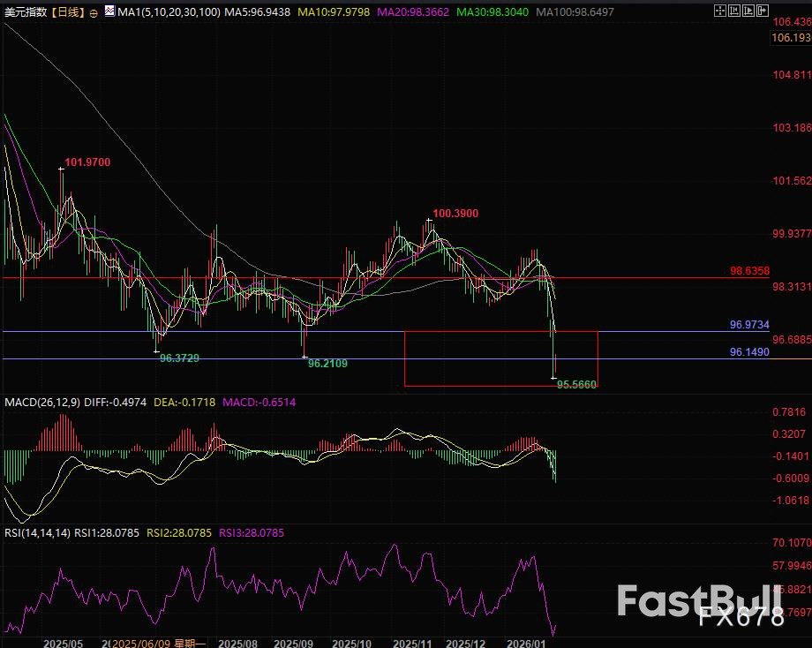Click the 95.5660 low price label
This screenshot has height=648, width=812.
pos(577,386)
